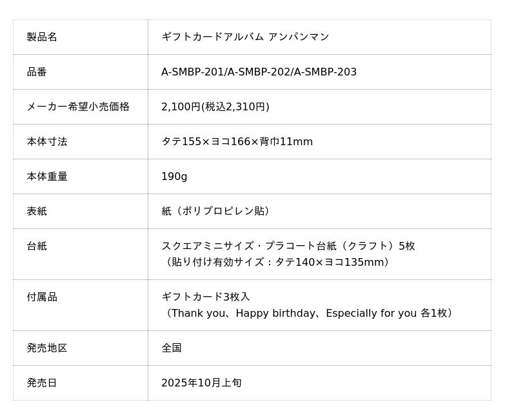Click the release date 2025年10月上旬

pyautogui.click(x=201, y=383)
